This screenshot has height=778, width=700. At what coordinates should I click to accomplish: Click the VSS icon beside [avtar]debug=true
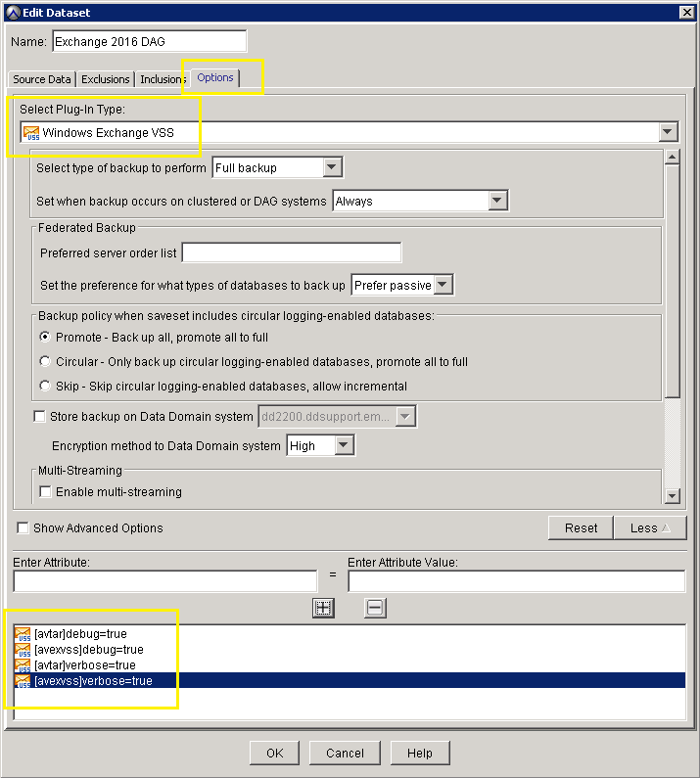point(23,634)
